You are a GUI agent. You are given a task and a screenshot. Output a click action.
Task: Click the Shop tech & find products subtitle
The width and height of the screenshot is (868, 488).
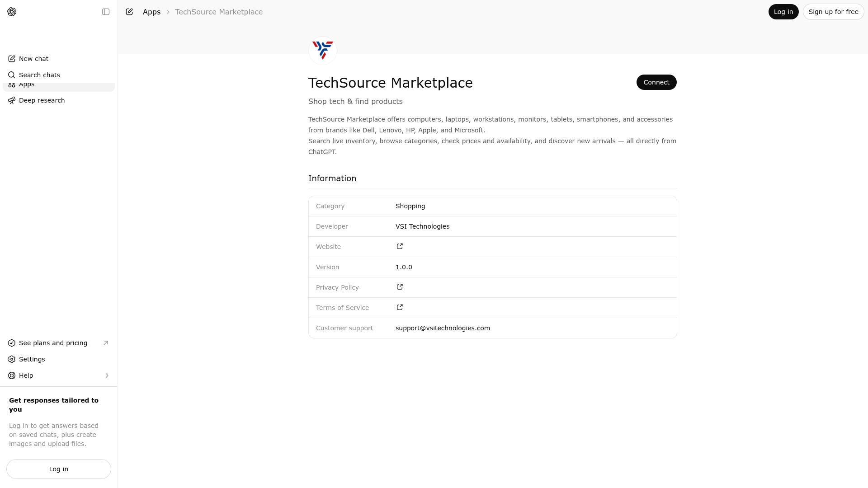point(355,102)
